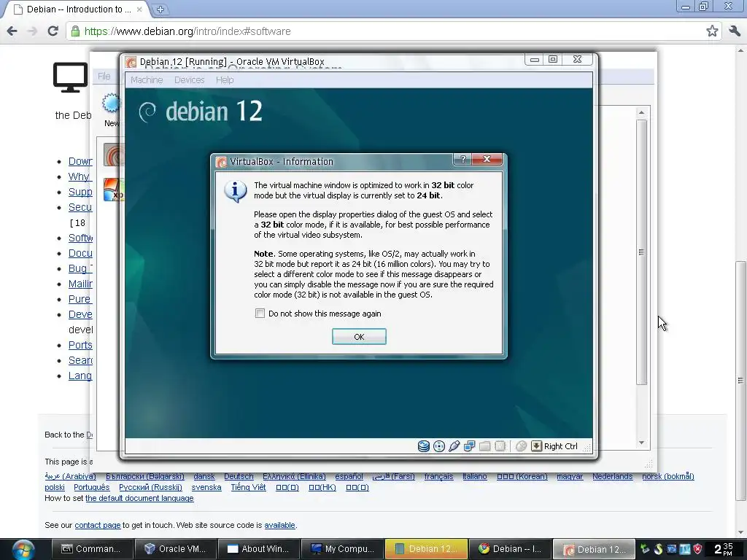The image size is (747, 560).
Task: Open File menu in VirtualBox Manager
Action: [104, 76]
